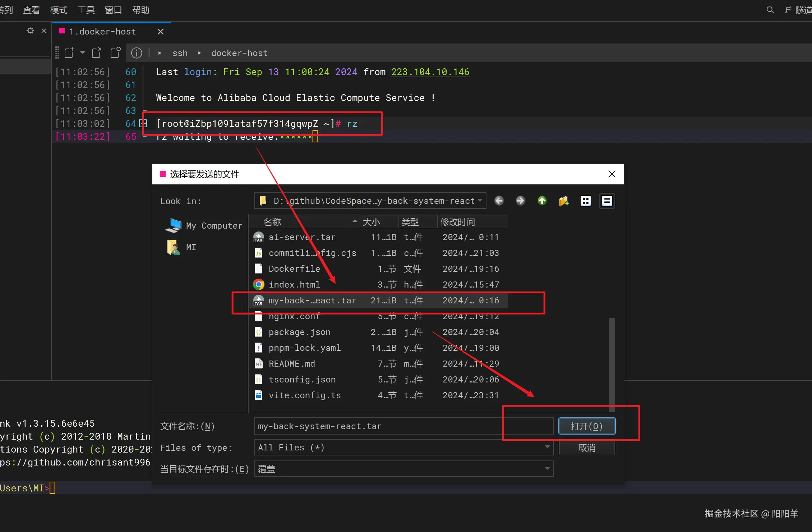The width and height of the screenshot is (812, 532).
Task: Open the Files of type dropdown
Action: pyautogui.click(x=547, y=447)
